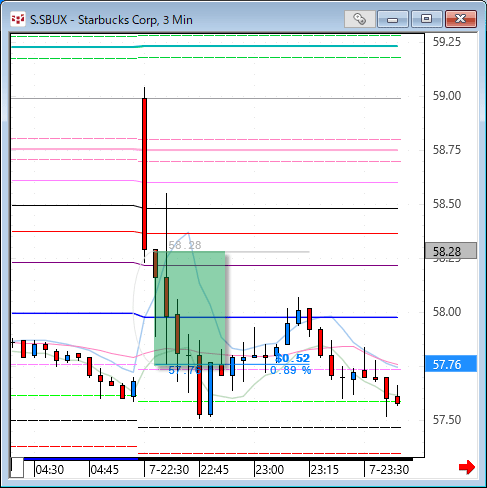Click the green measurement rectangle
The width and height of the screenshot is (487, 488).
(x=190, y=308)
